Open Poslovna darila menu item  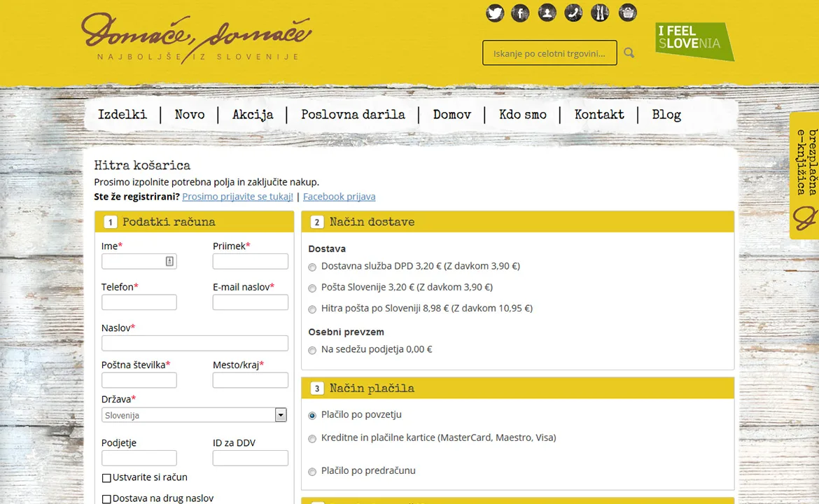pyautogui.click(x=353, y=115)
